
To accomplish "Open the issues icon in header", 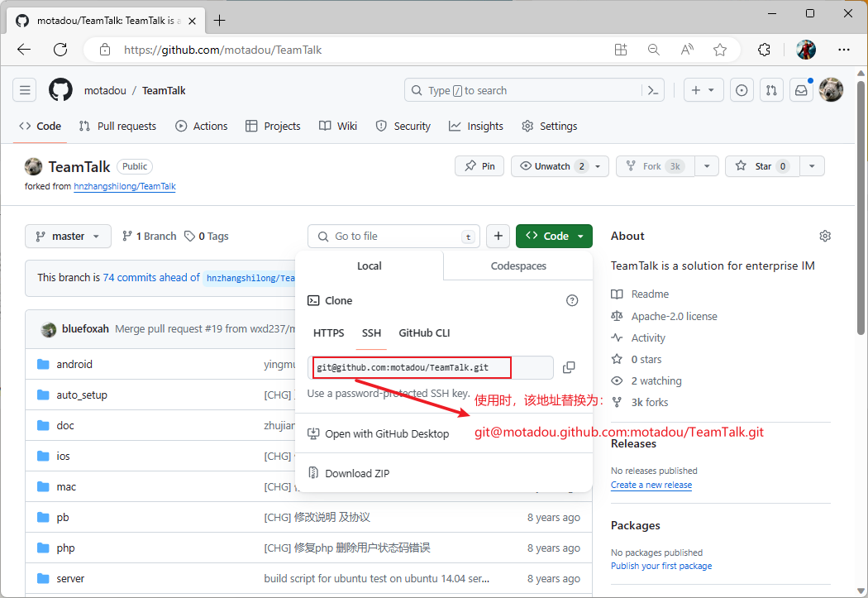I will (742, 91).
